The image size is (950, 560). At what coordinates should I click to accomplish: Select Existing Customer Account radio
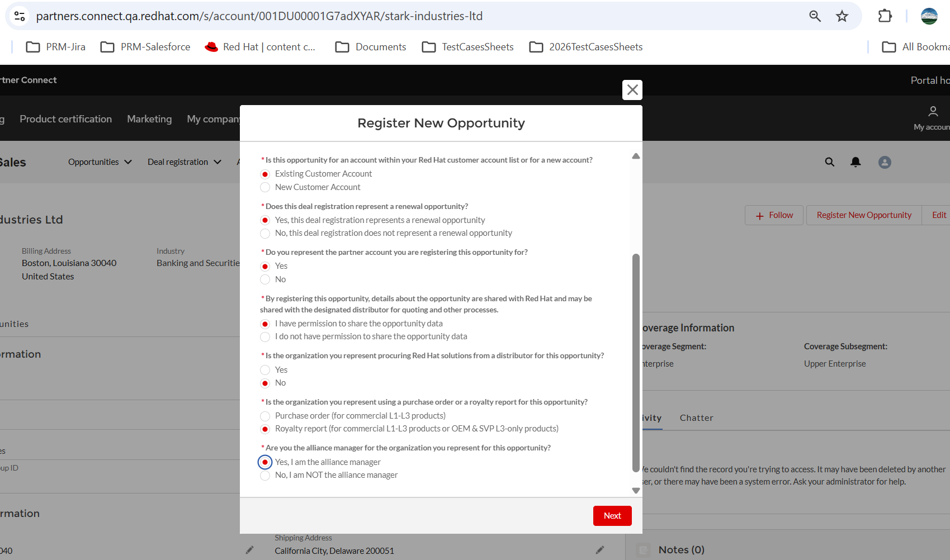point(265,174)
